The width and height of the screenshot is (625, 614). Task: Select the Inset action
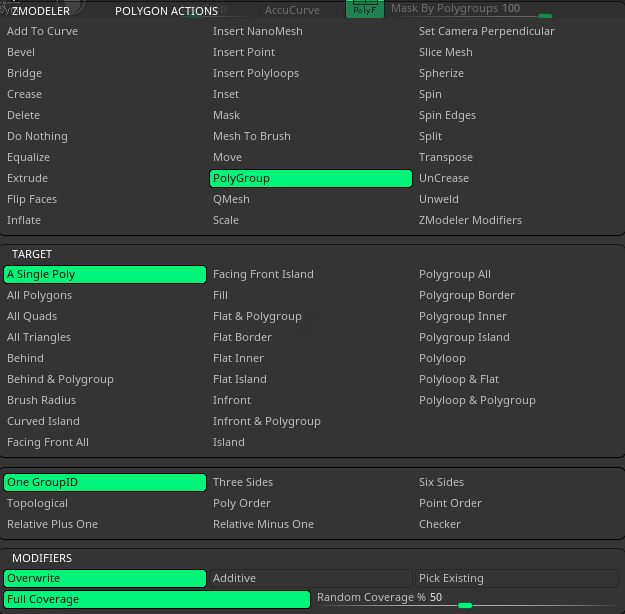click(226, 94)
